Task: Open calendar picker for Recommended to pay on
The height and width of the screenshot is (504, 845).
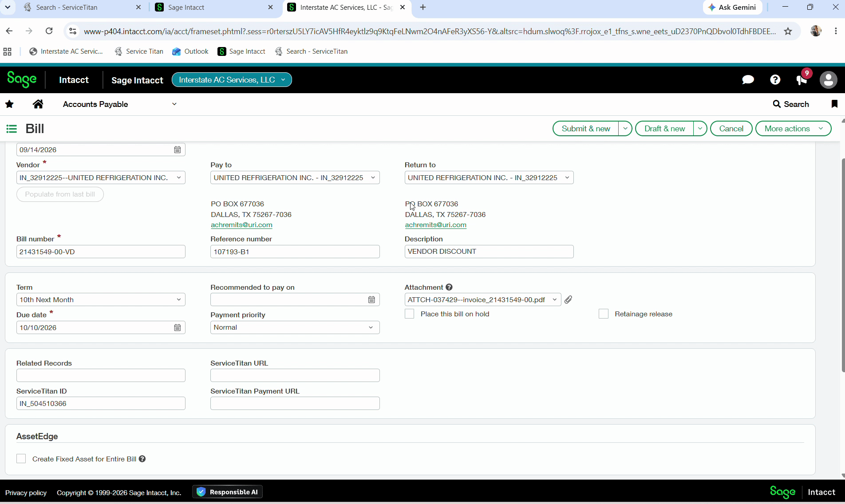Action: (x=371, y=300)
